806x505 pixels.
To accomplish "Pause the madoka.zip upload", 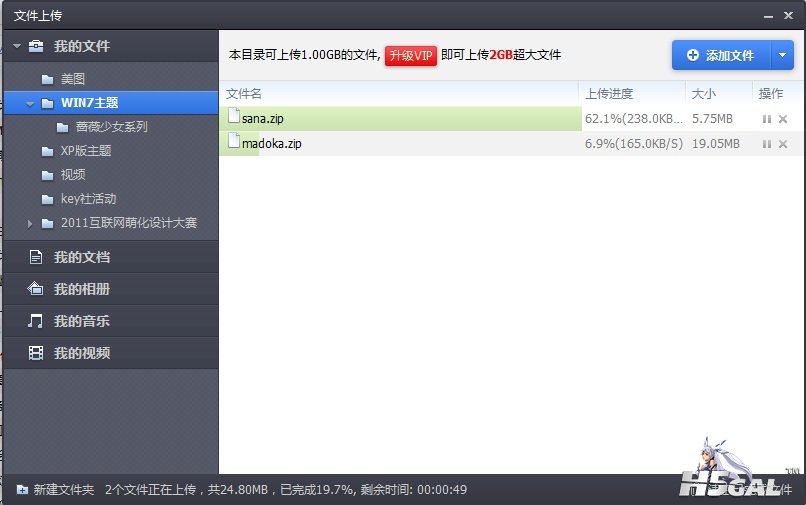I will pyautogui.click(x=767, y=144).
